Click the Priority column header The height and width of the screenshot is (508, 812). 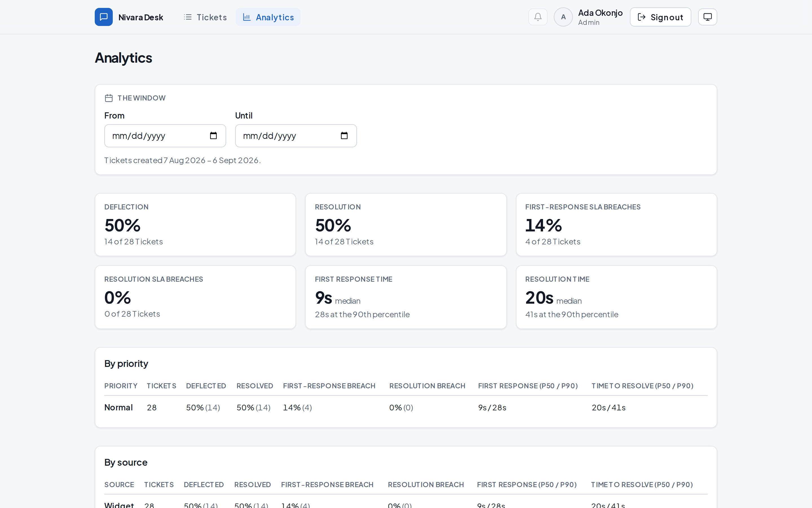(x=121, y=386)
